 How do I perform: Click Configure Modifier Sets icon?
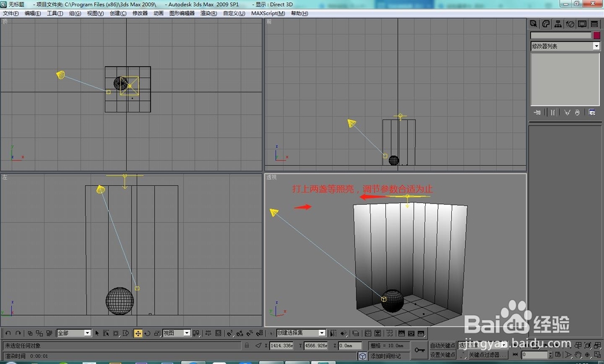click(592, 112)
